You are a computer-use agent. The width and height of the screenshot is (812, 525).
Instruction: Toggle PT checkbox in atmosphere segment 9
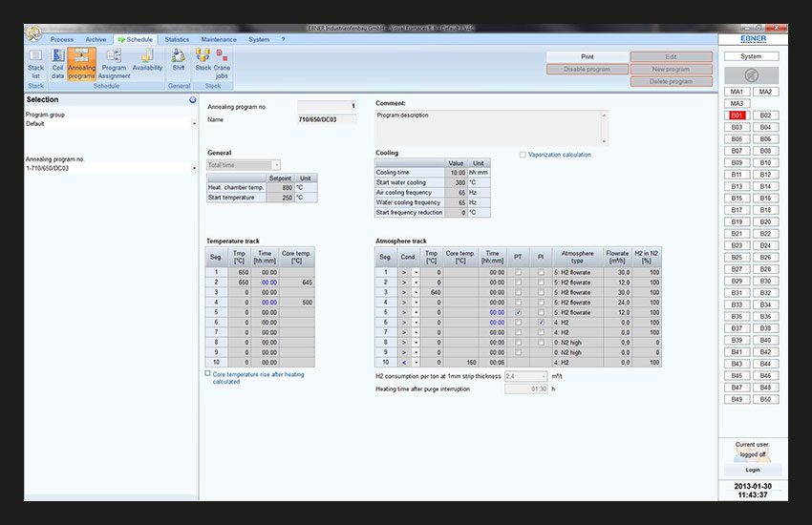point(518,352)
